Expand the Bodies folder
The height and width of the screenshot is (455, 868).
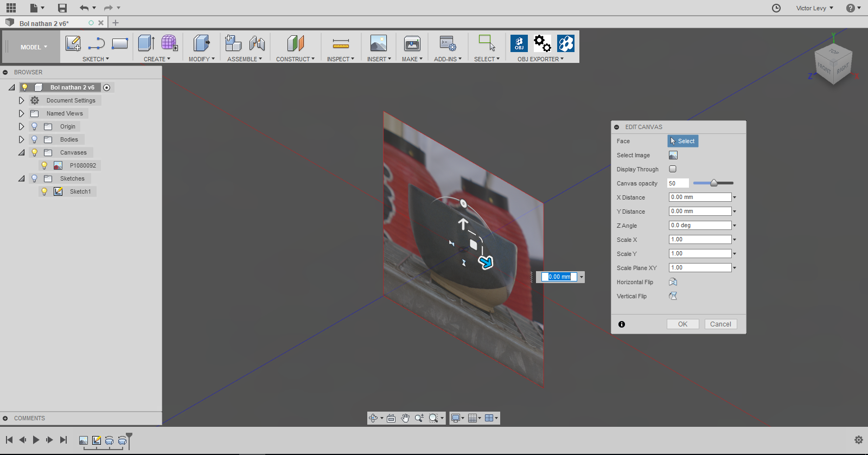point(21,139)
